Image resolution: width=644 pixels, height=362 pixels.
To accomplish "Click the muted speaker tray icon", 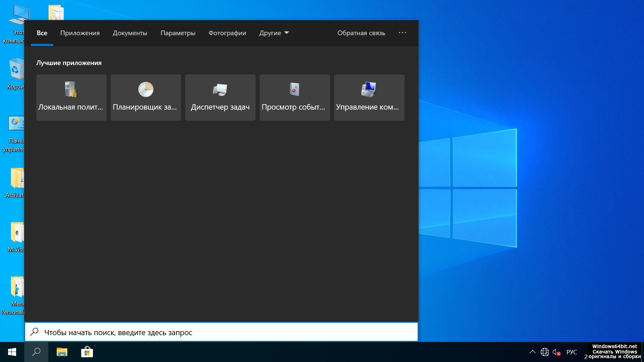I will click(556, 352).
